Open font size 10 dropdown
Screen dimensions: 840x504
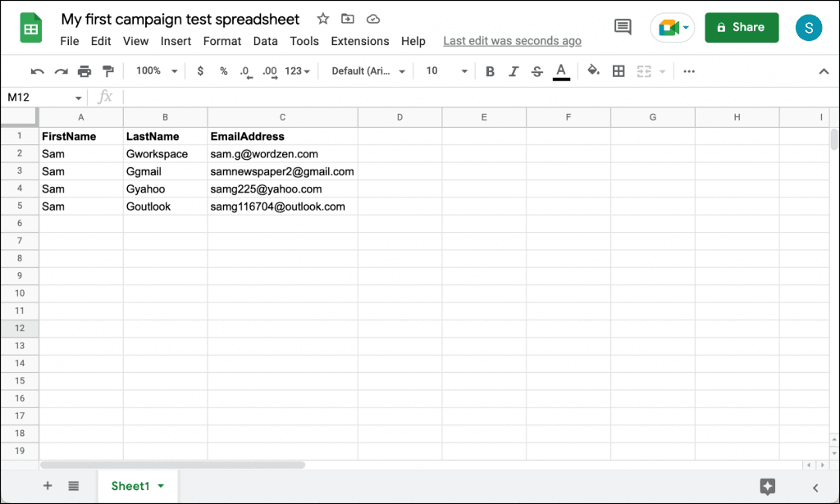(x=446, y=71)
